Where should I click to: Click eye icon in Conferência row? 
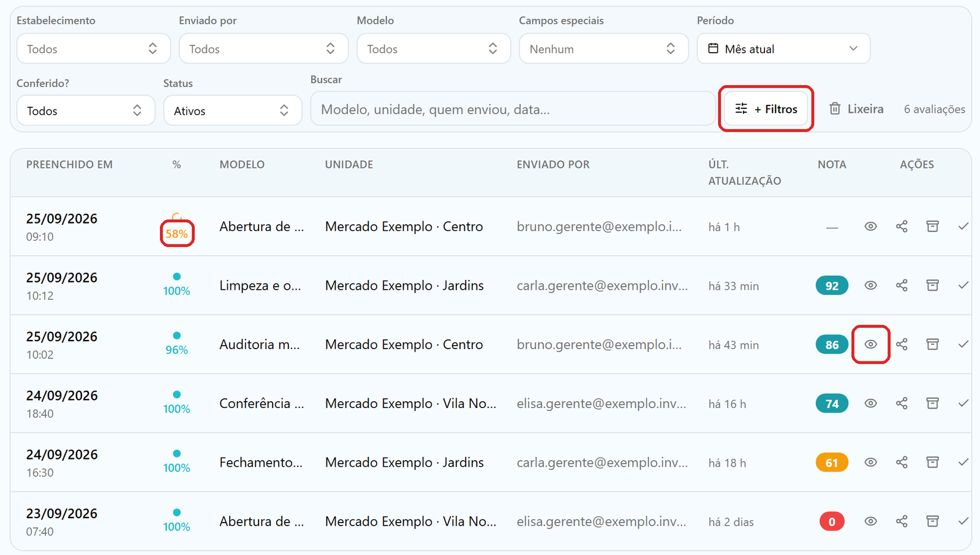coord(870,404)
